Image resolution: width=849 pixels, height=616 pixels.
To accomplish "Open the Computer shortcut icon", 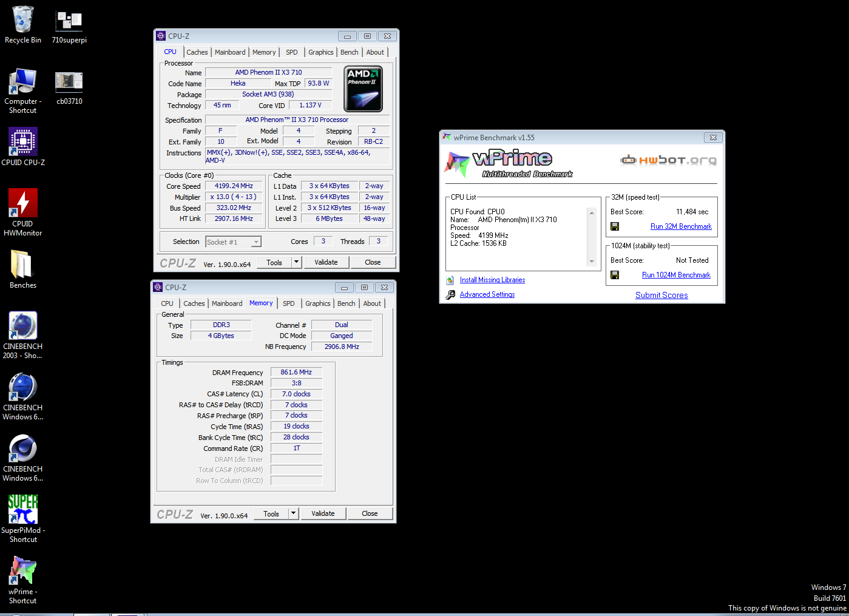I will [x=23, y=81].
